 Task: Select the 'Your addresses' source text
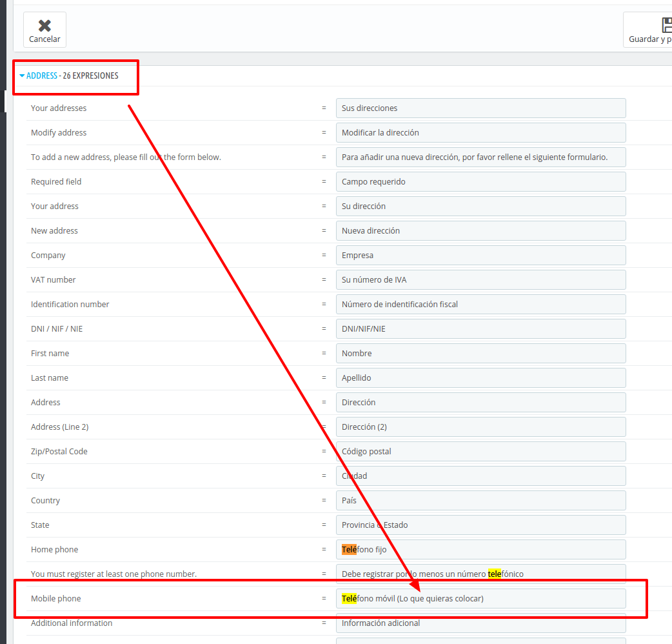[x=59, y=108]
